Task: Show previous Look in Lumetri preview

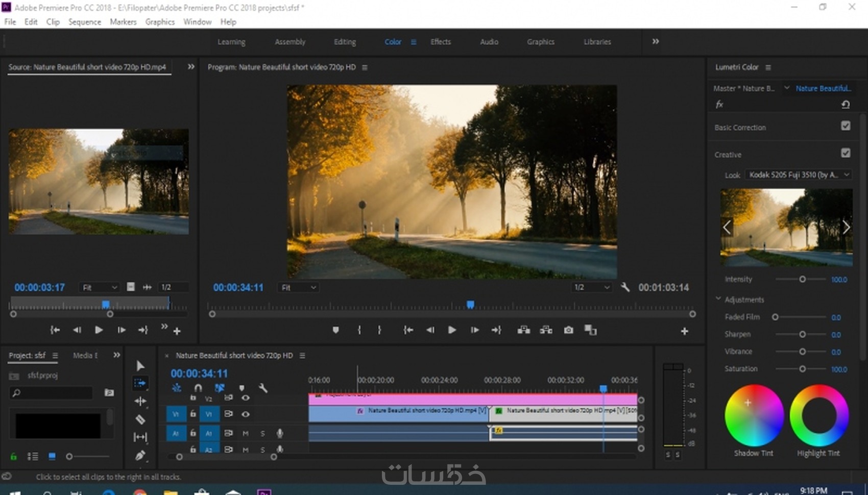Action: click(727, 227)
